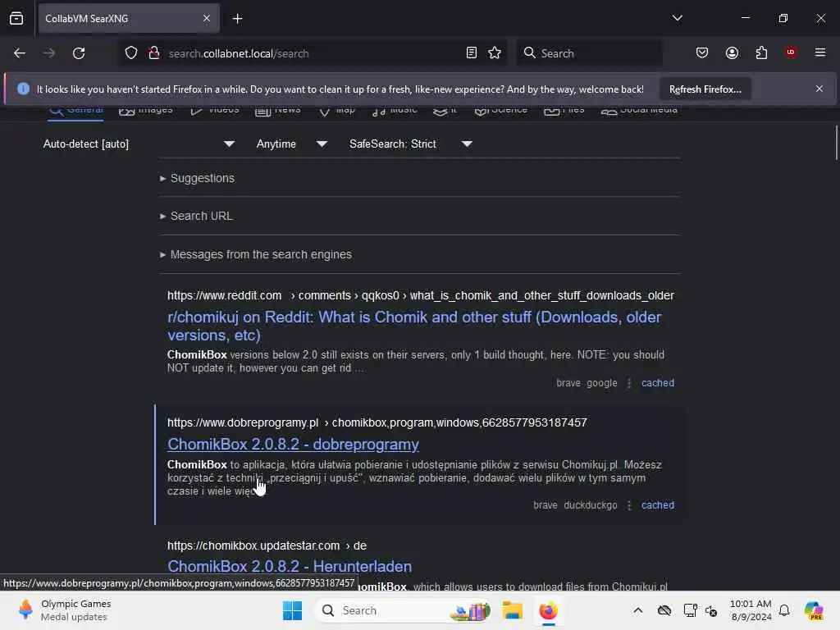Image resolution: width=840 pixels, height=630 pixels.
Task: Open File Explorer from the taskbar
Action: point(512,610)
